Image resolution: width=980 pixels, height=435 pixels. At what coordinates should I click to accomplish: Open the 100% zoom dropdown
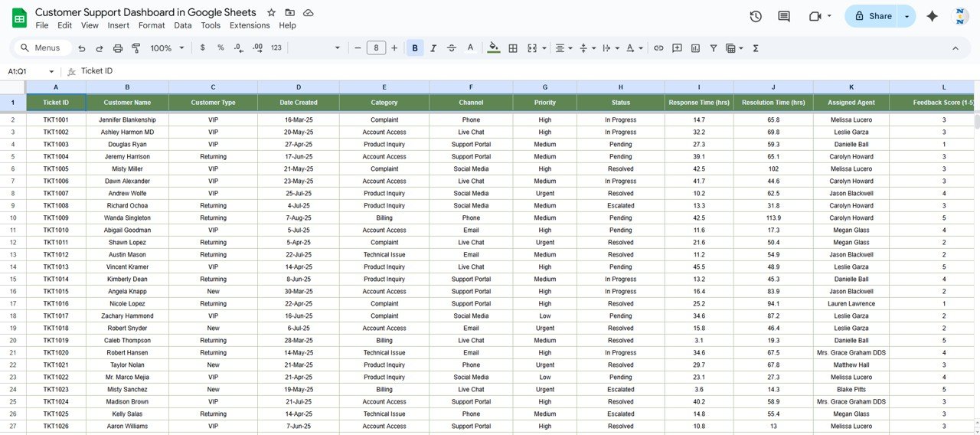pos(168,48)
